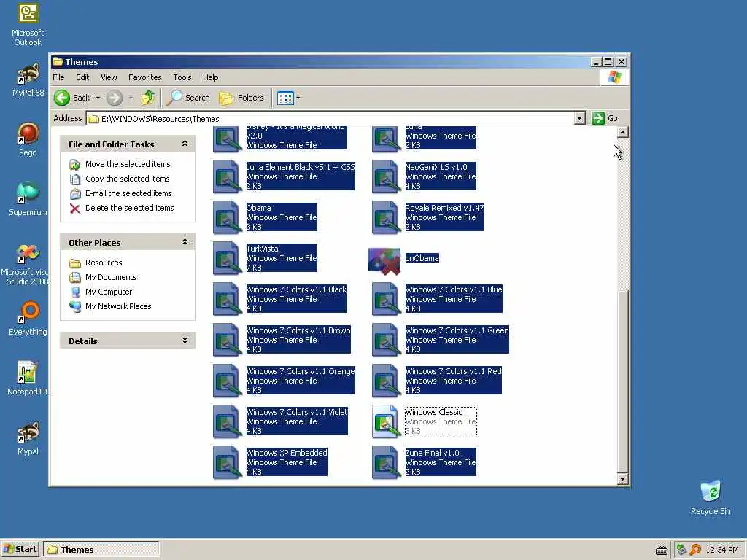Open the Help menu
The height and width of the screenshot is (560, 747).
(210, 77)
